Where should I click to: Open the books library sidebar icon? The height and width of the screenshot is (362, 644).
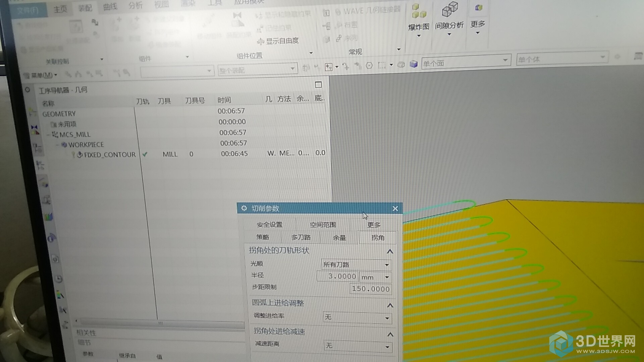[49, 218]
